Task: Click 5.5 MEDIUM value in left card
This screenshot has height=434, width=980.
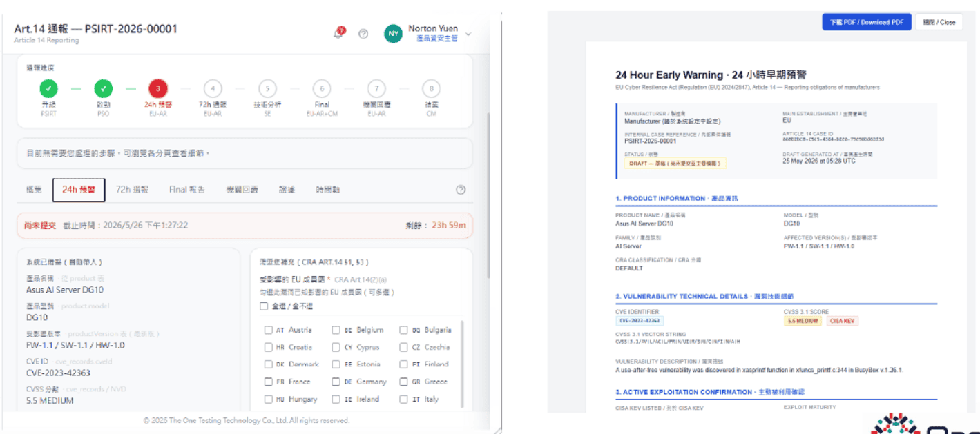Action: point(50,400)
